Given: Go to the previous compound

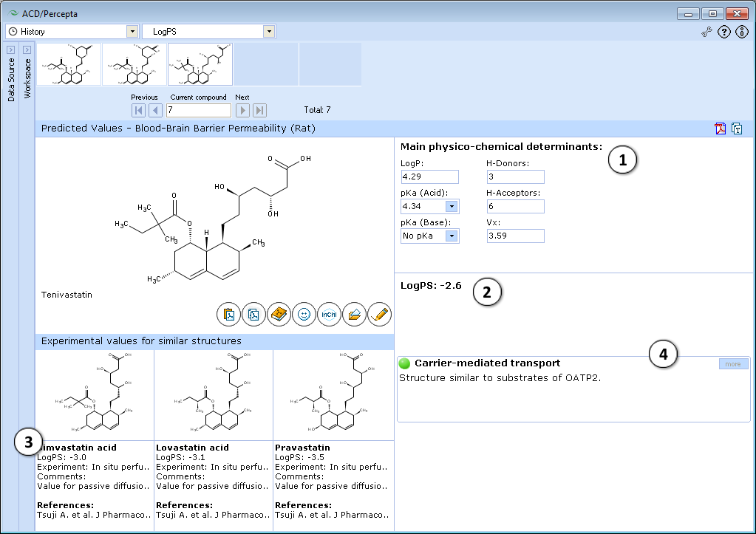Looking at the screenshot, I should click(155, 111).
